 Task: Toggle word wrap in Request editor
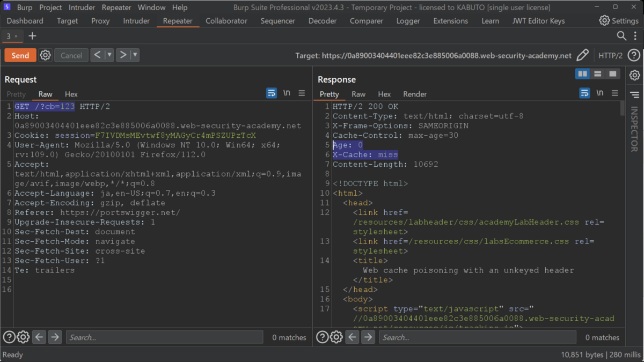click(x=272, y=93)
